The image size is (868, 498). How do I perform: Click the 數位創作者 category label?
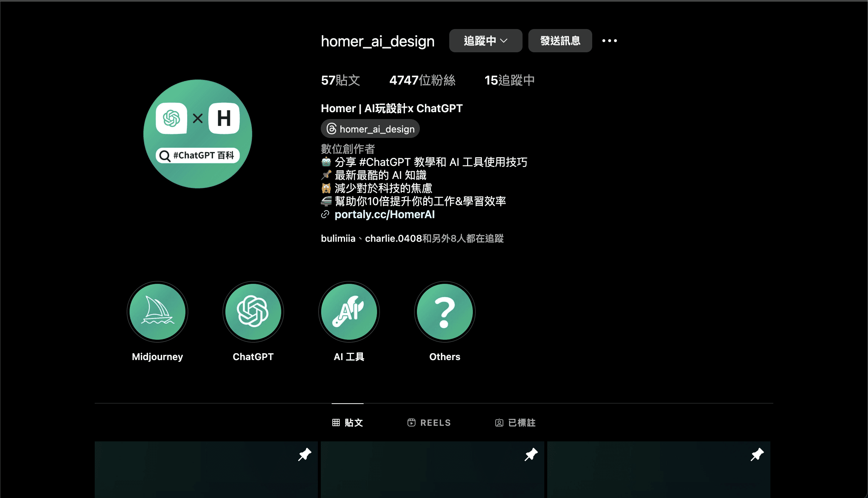[x=348, y=149]
